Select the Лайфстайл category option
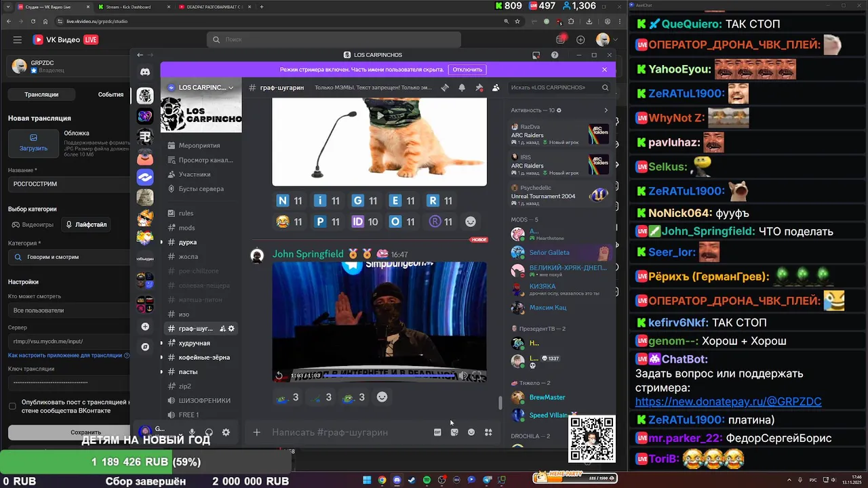Screen dimensions: 868x488 pos(87,224)
